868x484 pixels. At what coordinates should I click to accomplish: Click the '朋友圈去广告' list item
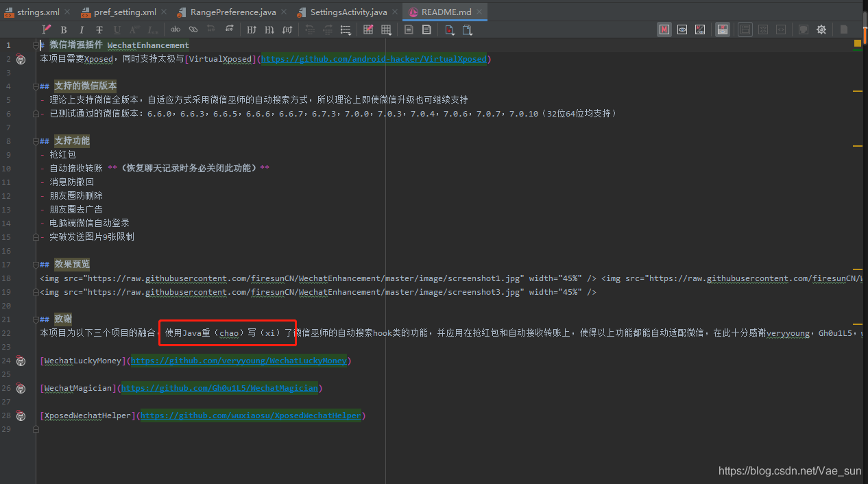pos(76,210)
